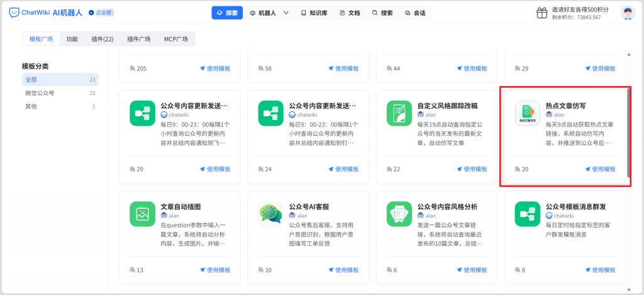Click the 自定义风格跟踪改稿 template icon
The width and height of the screenshot is (644, 295).
click(399, 113)
